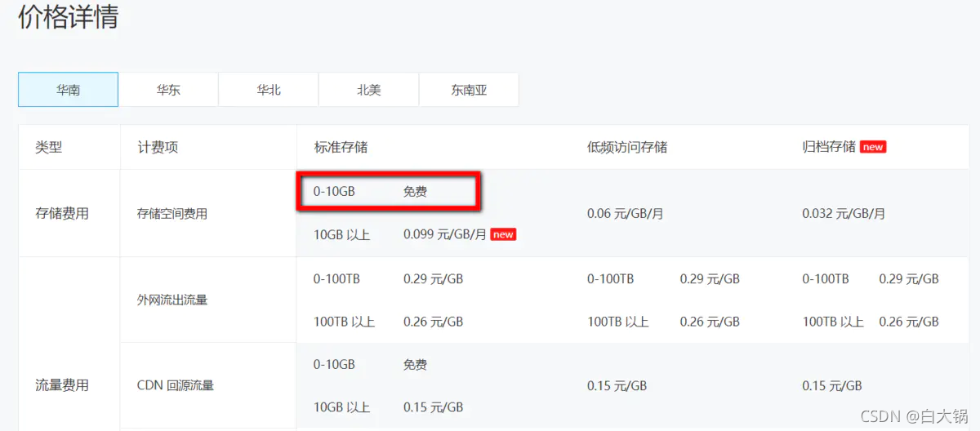Click the 标准存储 column header

(341, 147)
